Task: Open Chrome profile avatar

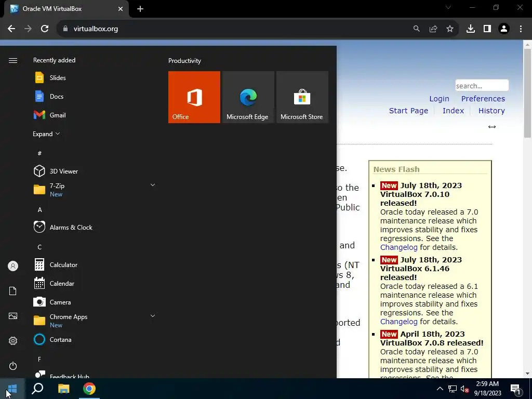Action: 504,29
